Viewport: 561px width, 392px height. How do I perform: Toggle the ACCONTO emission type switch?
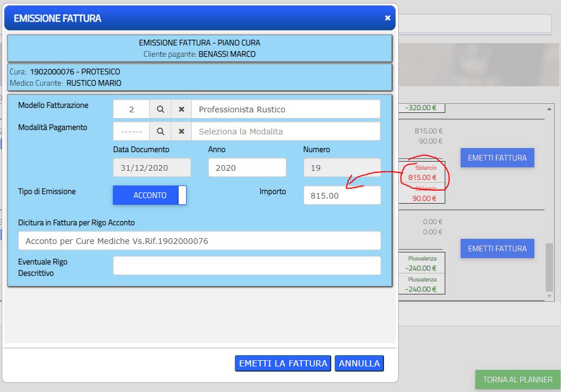coord(150,195)
